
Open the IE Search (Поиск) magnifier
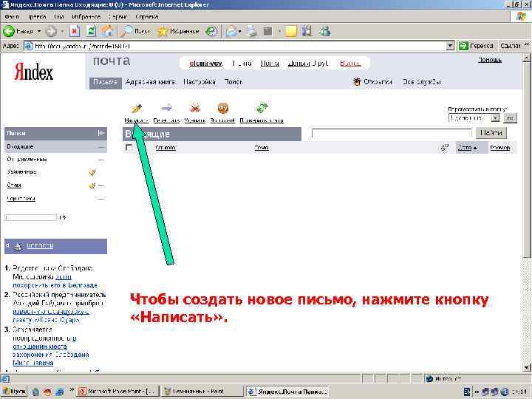(x=137, y=32)
